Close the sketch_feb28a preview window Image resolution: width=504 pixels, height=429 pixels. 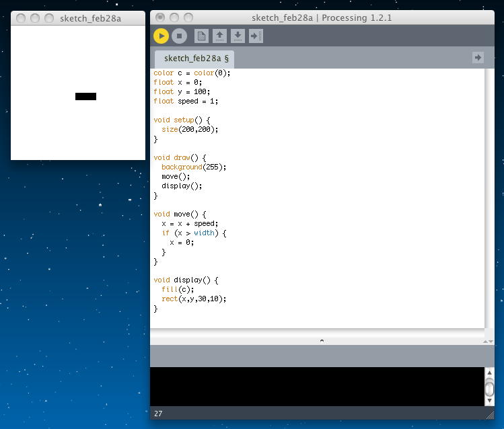[x=21, y=18]
